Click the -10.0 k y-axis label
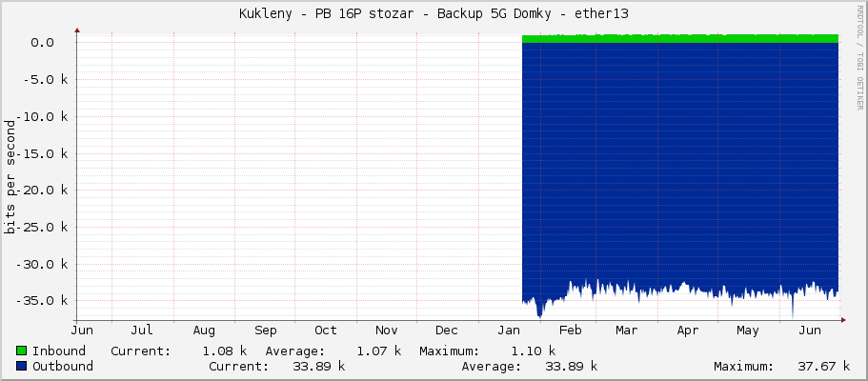The image size is (868, 381). pyautogui.click(x=43, y=116)
